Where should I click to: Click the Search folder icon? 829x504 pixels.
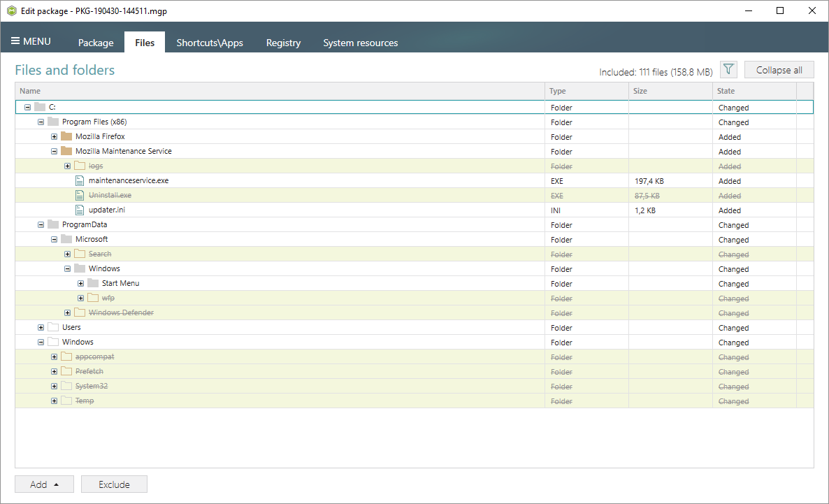click(x=79, y=254)
